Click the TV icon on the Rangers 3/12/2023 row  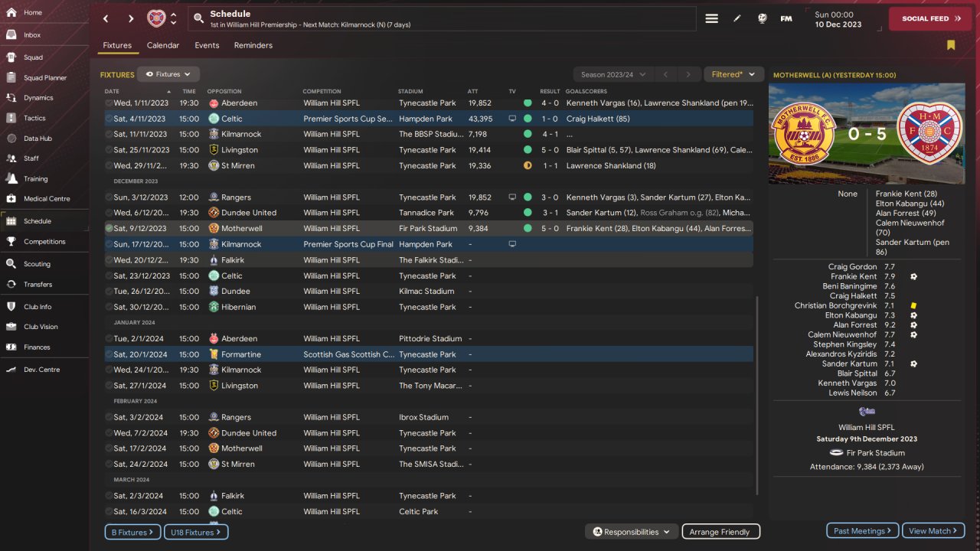[512, 197]
